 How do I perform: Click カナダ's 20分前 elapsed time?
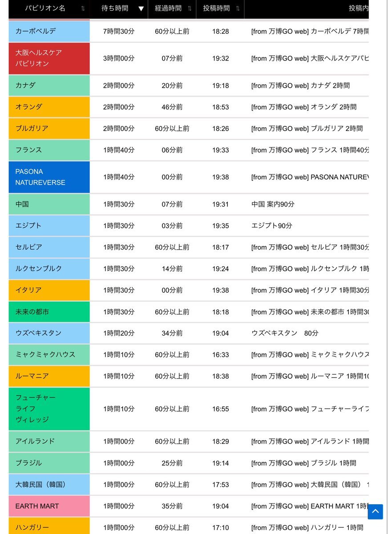pyautogui.click(x=172, y=85)
